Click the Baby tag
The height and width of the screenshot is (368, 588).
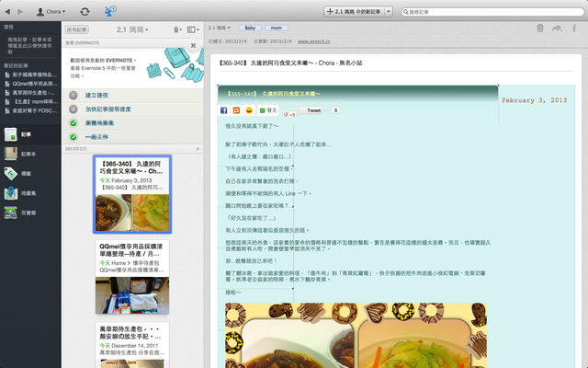pos(250,28)
